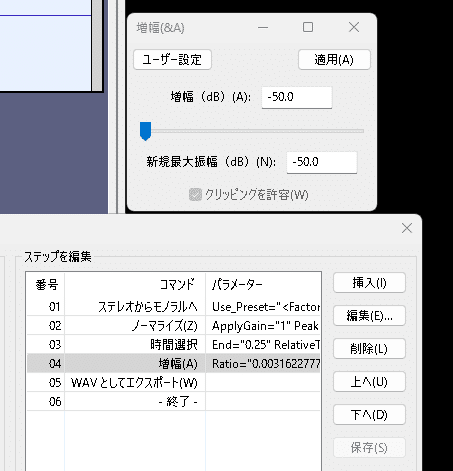
Task: Select step 03 時間選択
Action: coord(173,344)
